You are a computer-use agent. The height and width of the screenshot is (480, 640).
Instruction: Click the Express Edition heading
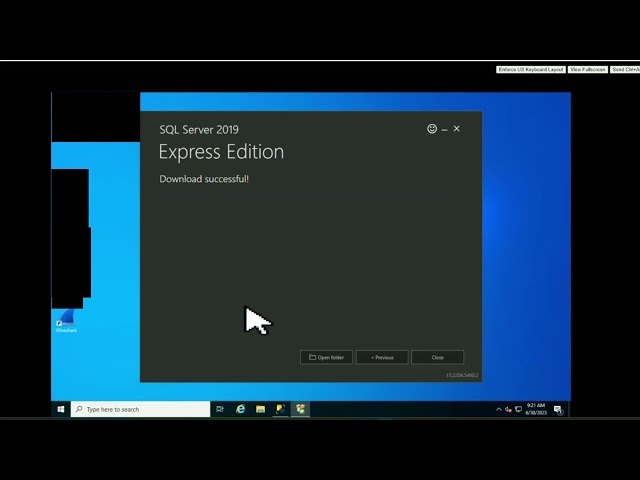(x=221, y=152)
